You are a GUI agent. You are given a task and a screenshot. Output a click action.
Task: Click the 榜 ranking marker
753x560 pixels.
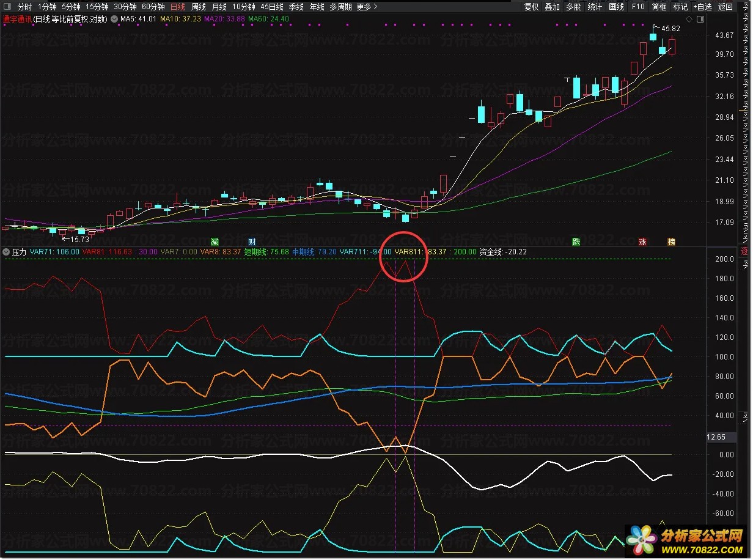click(671, 241)
